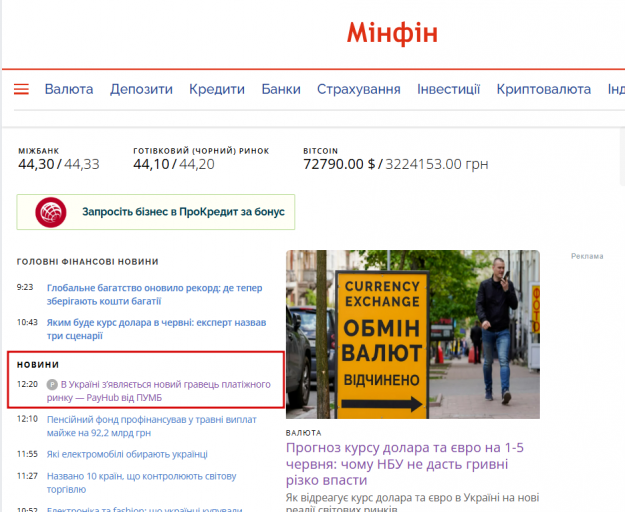This screenshot has height=512, width=625.
Task: Click the ВАЛЮТА category label under photo
Action: point(303,433)
